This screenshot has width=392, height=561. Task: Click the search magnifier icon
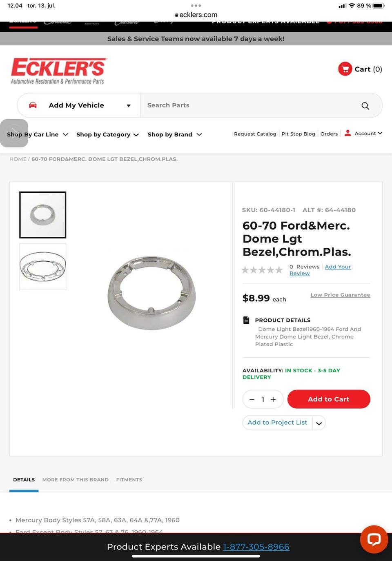(x=365, y=106)
